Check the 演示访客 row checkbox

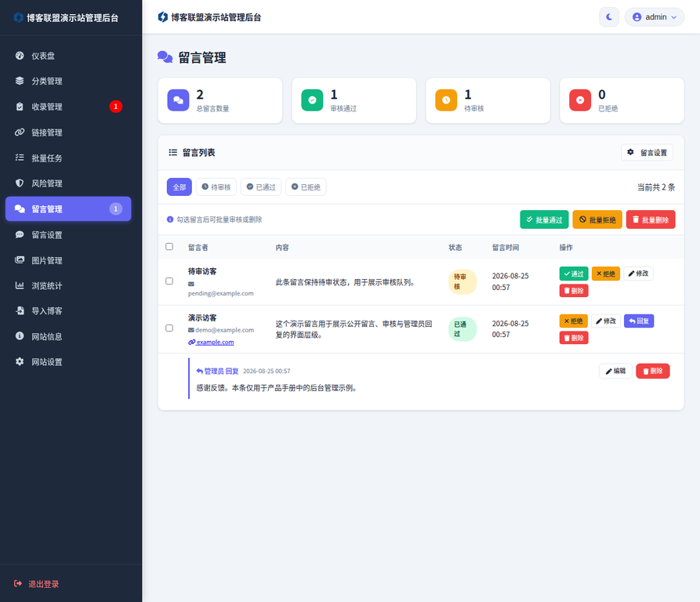click(x=169, y=328)
